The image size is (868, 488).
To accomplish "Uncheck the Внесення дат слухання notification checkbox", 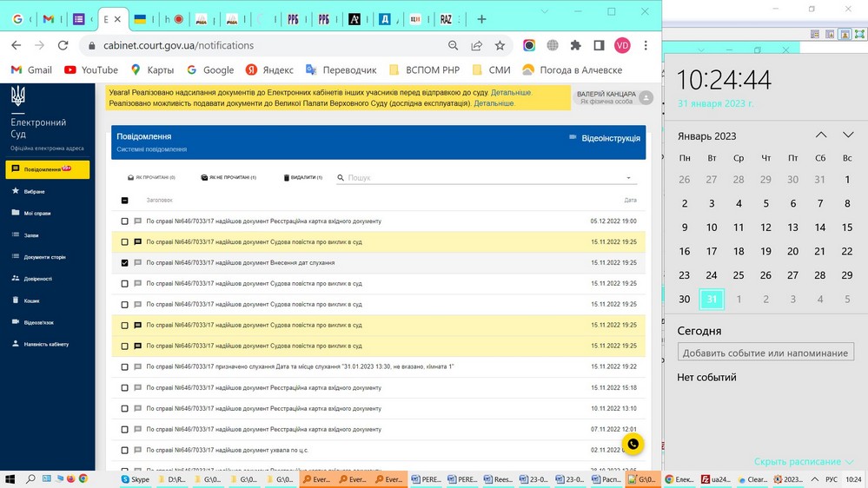I will [124, 263].
